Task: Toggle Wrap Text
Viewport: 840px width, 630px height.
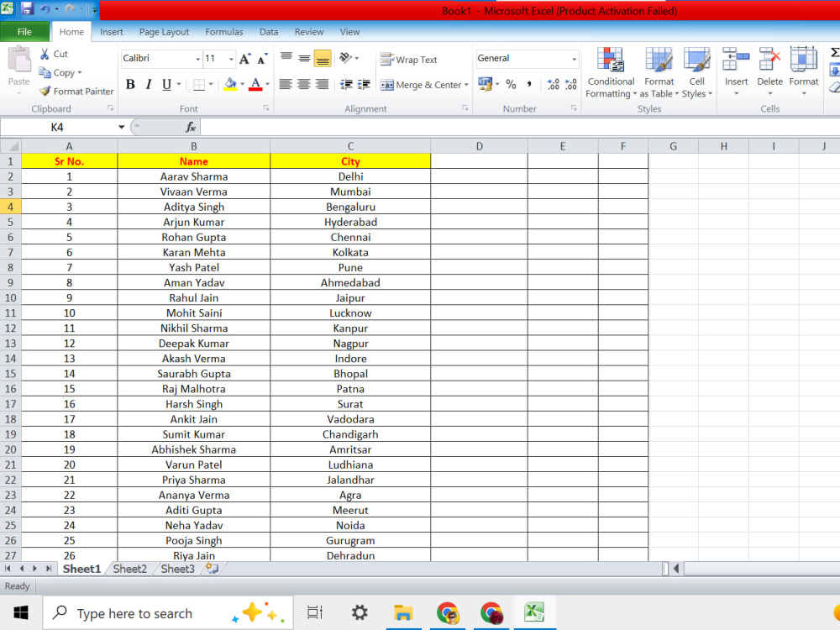Action: (409, 60)
